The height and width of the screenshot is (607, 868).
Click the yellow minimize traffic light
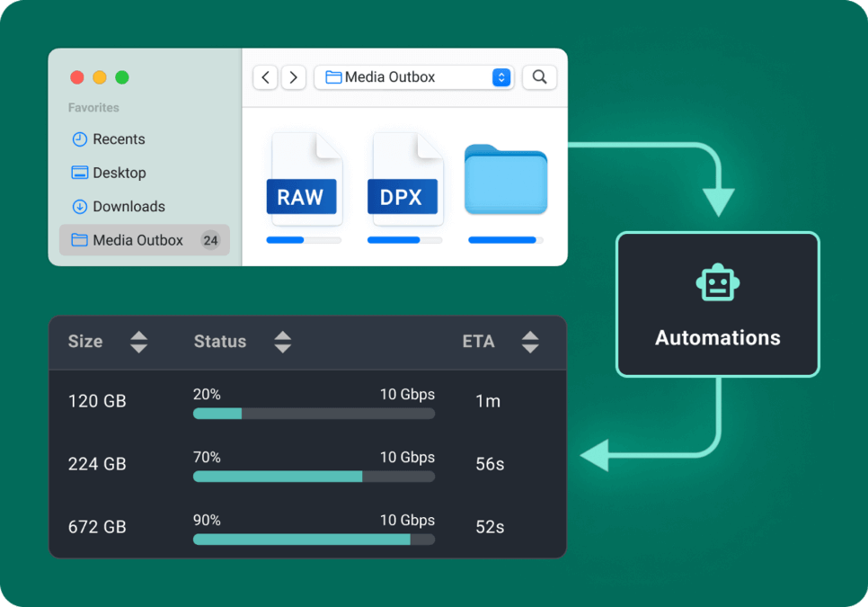[100, 77]
